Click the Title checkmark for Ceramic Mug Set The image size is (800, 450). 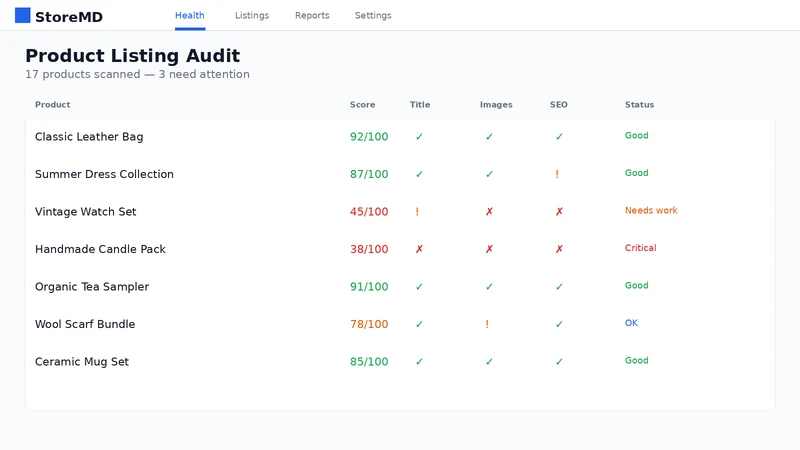[x=419, y=362]
